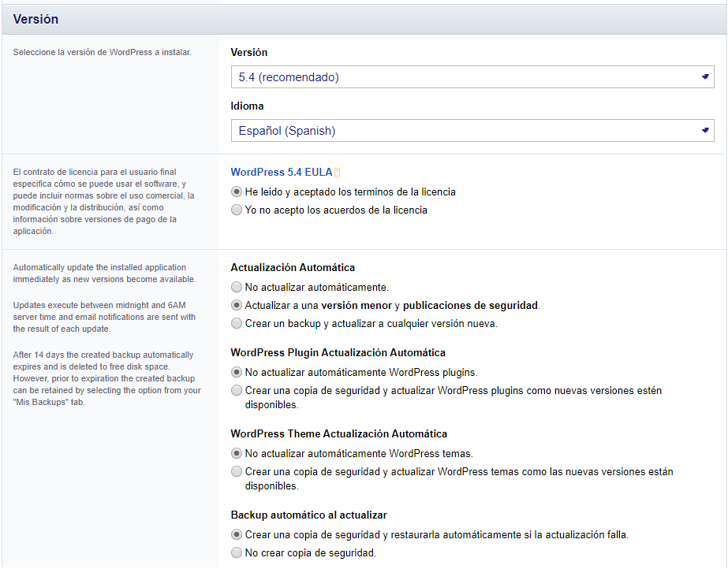Click the 'Idioma' field label
This screenshot has width=728, height=569.
(247, 106)
